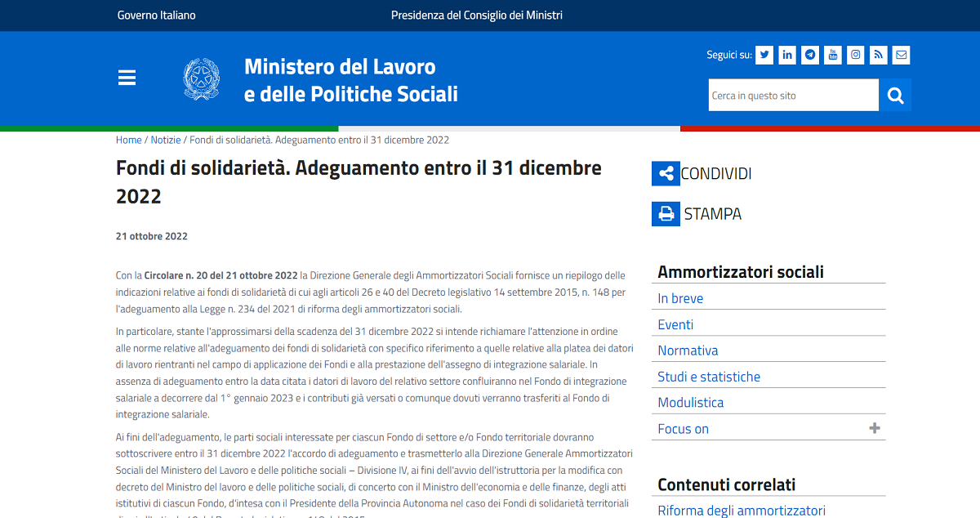The width and height of the screenshot is (980, 518).
Task: Click the blue share icon beside CONDIVIDI
Action: point(666,173)
